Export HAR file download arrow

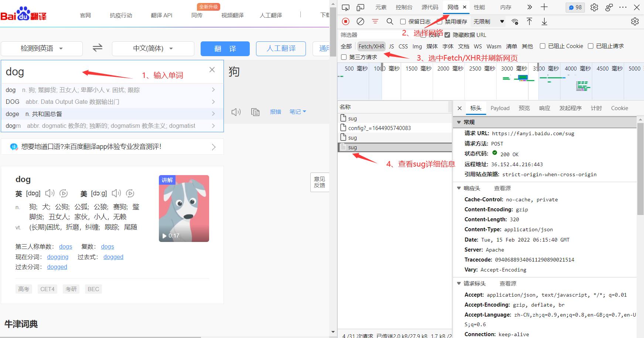544,21
